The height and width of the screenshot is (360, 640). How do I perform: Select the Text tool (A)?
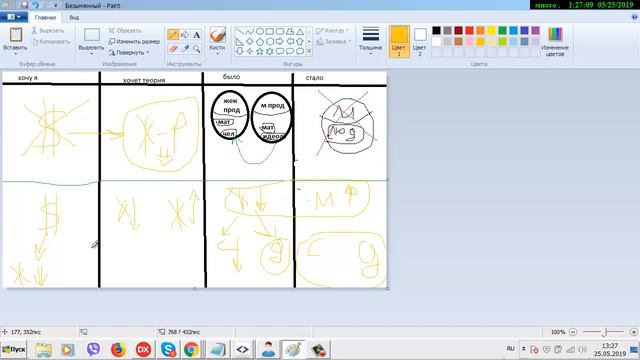(197, 35)
